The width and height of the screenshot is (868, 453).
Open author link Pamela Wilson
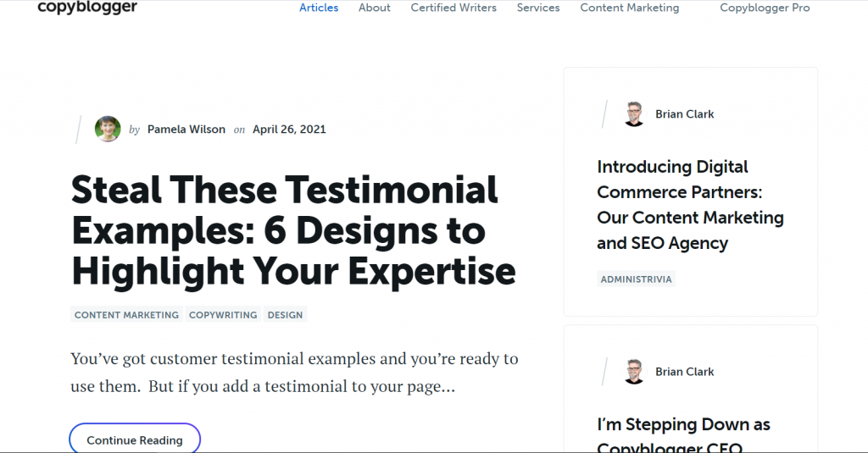(x=186, y=130)
